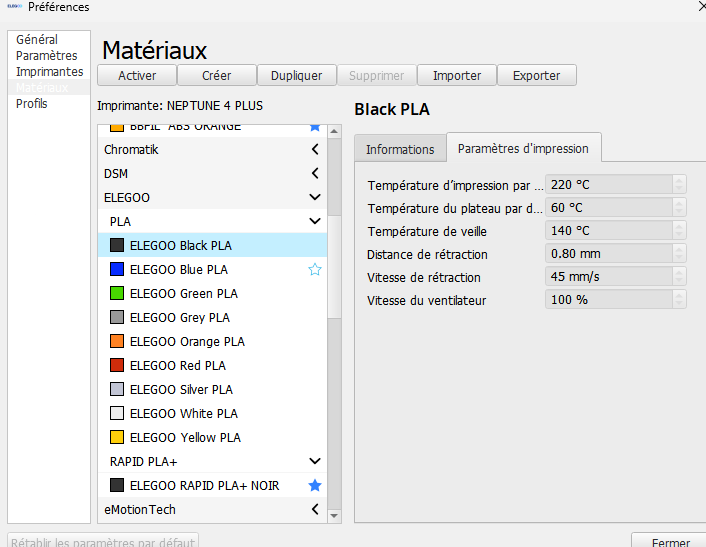Collapse the RAPID PLA+ group
Screen dimensions: 706x547
tap(315, 461)
